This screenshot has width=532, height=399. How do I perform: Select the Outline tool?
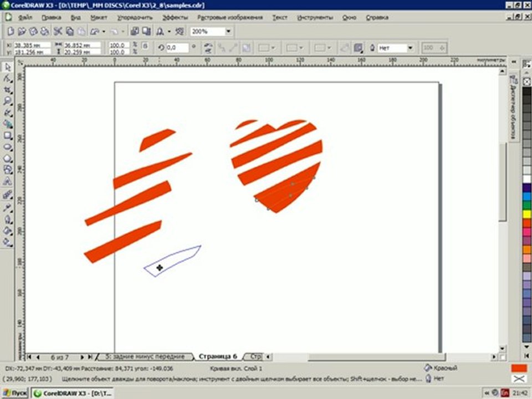7,219
